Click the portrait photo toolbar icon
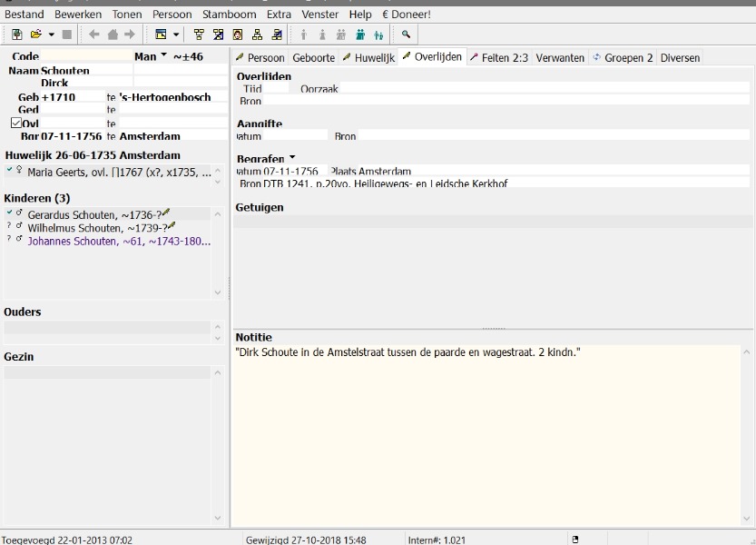The image size is (756, 545). tap(238, 35)
